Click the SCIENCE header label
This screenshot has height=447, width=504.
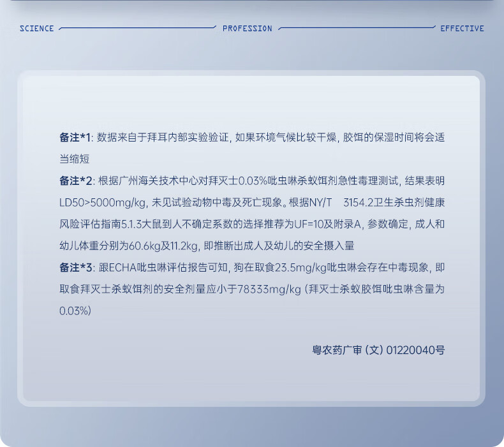(x=36, y=29)
